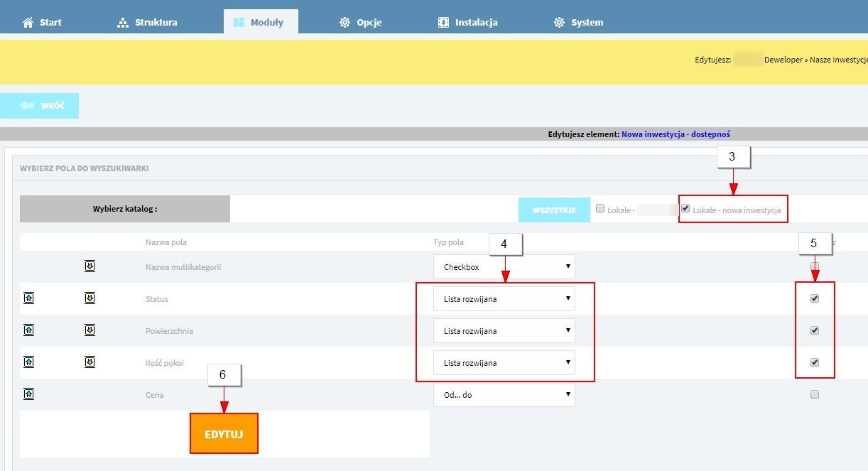The image size is (868, 471).
Task: Uncheck the Ilość pokoi row checkbox
Action: (815, 362)
